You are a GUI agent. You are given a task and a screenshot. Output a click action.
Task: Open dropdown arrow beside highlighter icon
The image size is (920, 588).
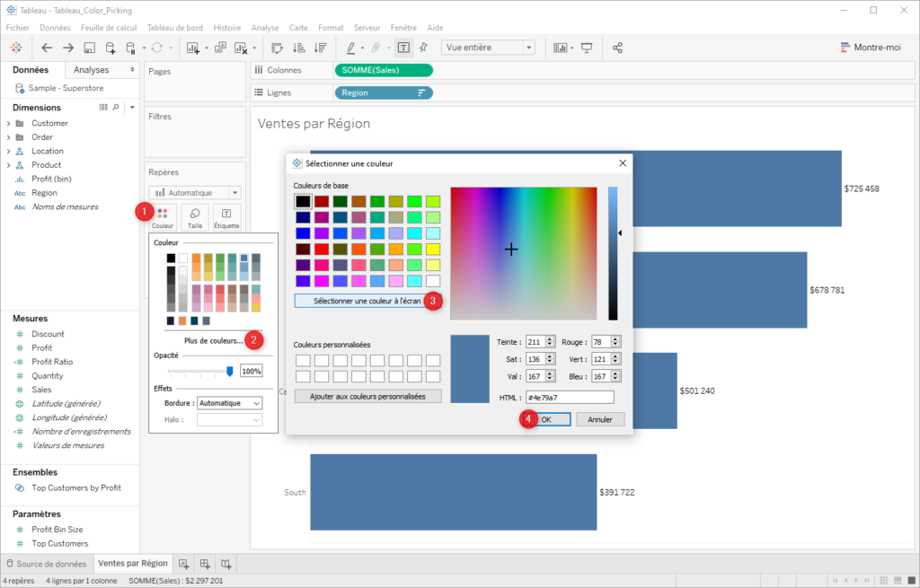tap(362, 48)
